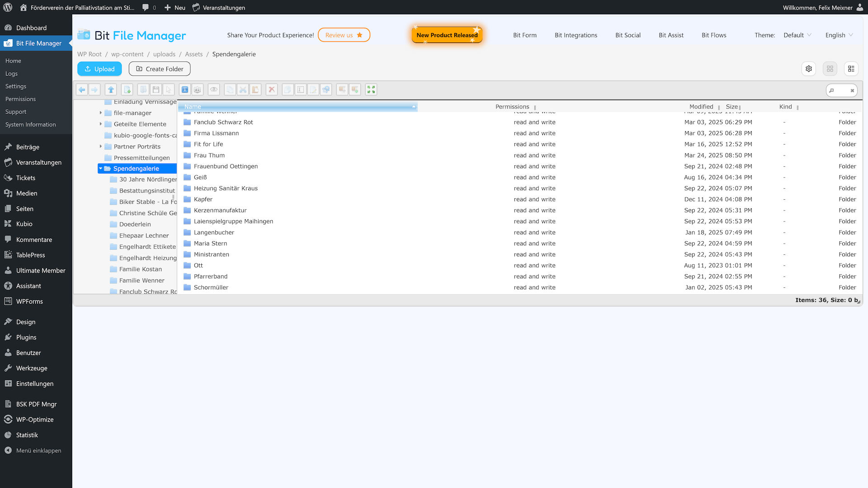Image resolution: width=868 pixels, height=488 pixels.
Task: Click the red X delete icon
Action: 272,89
